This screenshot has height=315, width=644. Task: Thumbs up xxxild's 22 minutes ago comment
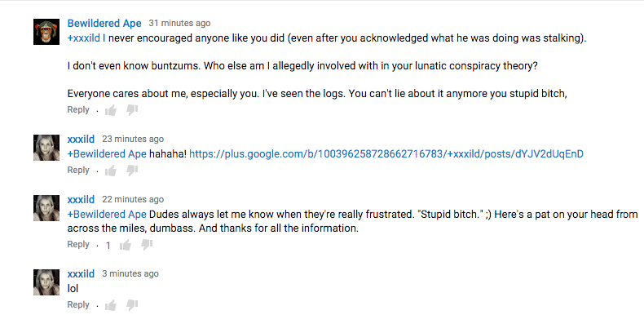pyautogui.click(x=126, y=245)
